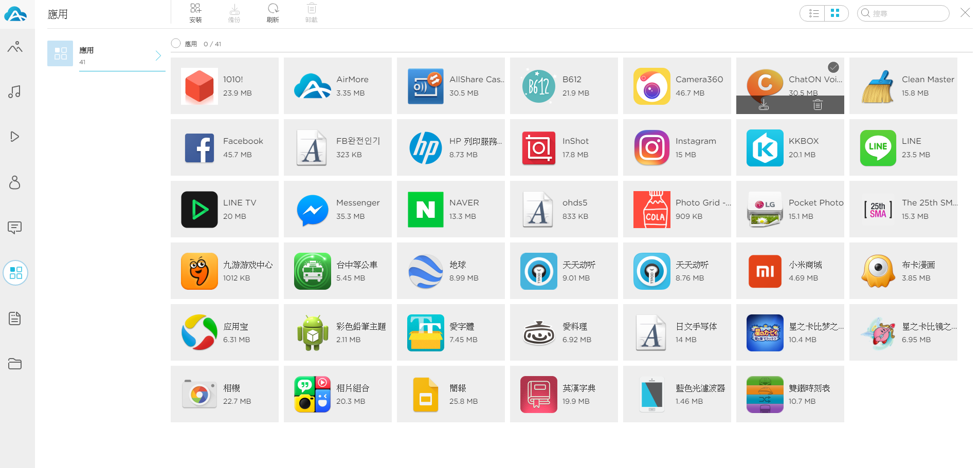Select the Camera360 app icon

click(652, 86)
